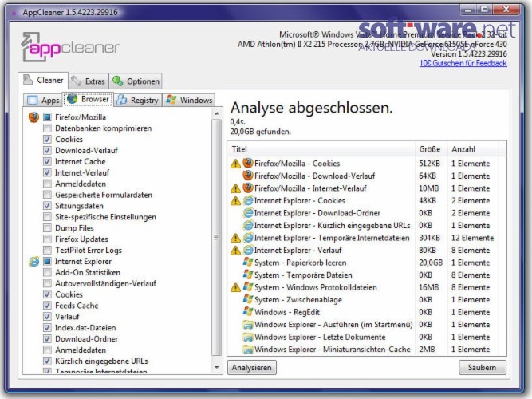This screenshot has height=399, width=532.
Task: Click the Autovervollständigen-Verlauf label
Action: tap(106, 283)
